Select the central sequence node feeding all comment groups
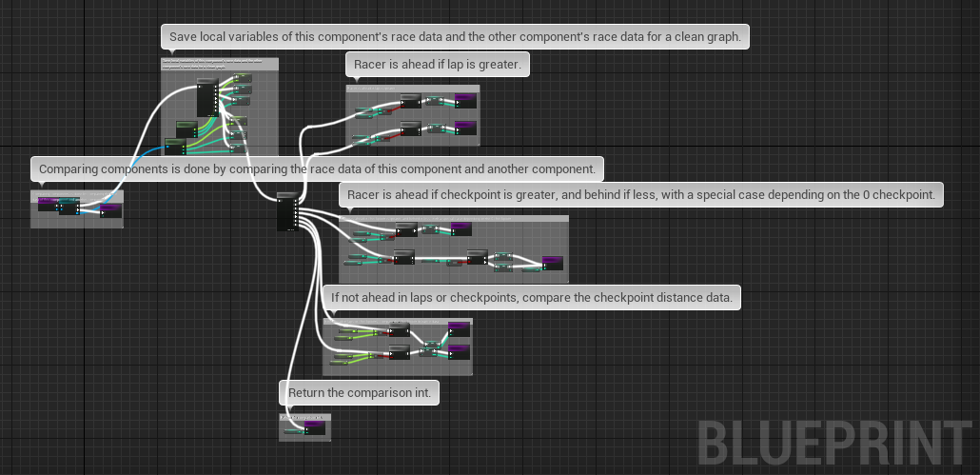The image size is (980, 475). pos(287,212)
